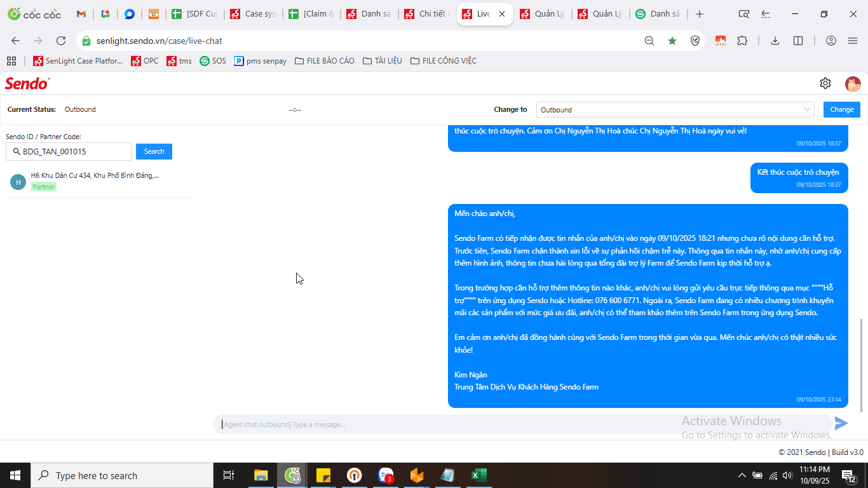Open Excel from the taskbar
This screenshot has width=868, height=488.
(x=478, y=475)
